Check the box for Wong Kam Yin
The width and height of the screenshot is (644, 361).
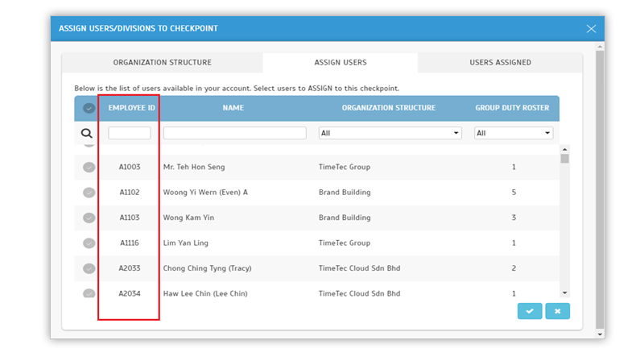coord(89,218)
